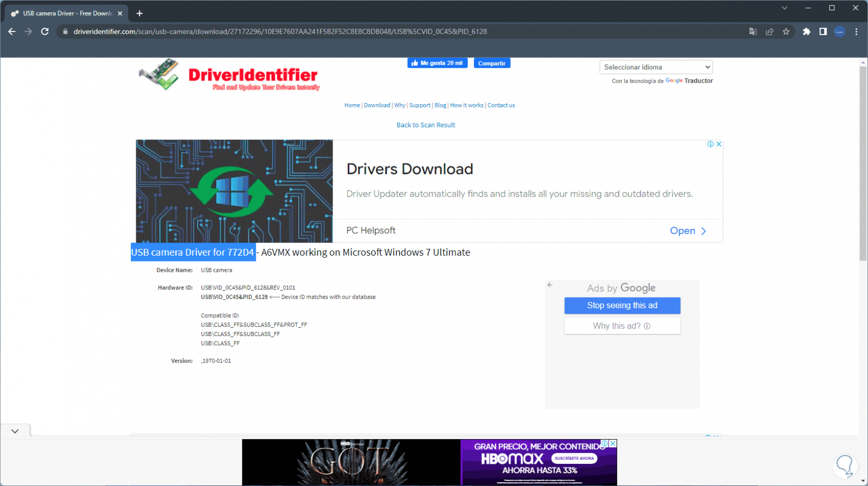The image size is (868, 486).
Task: Click the version value ,1970-01-01
Action: [x=216, y=361]
